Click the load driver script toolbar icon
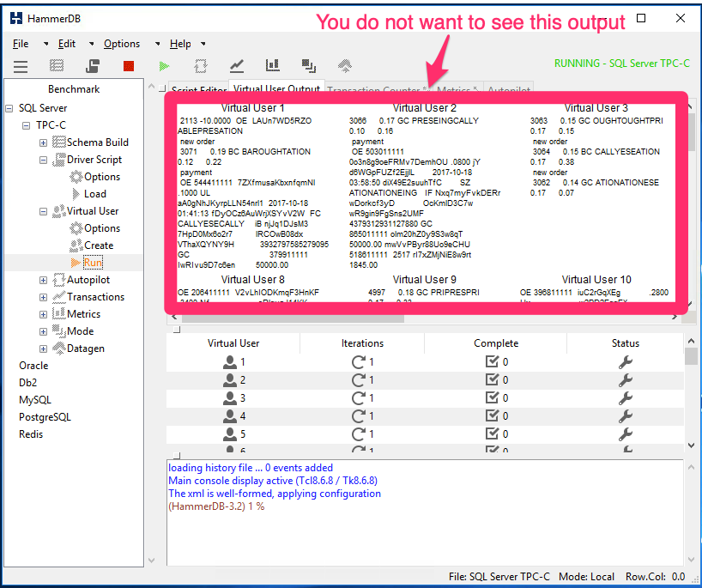The width and height of the screenshot is (702, 588). (92, 66)
